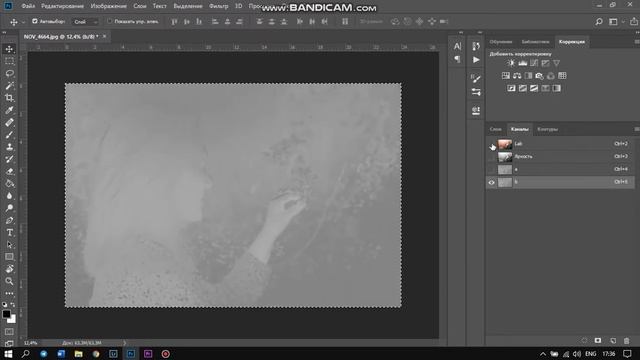This screenshot has width=640, height=360.
Task: Select the Pen tool
Action: [9, 220]
